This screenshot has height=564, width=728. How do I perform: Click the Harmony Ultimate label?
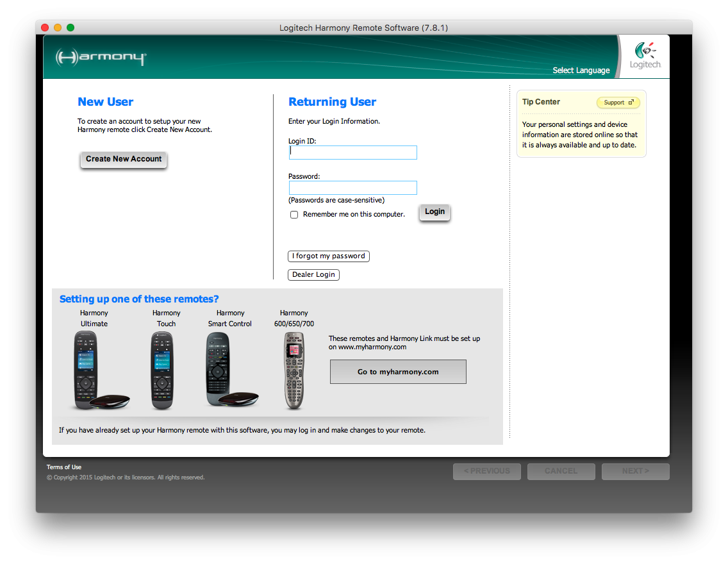tap(94, 319)
